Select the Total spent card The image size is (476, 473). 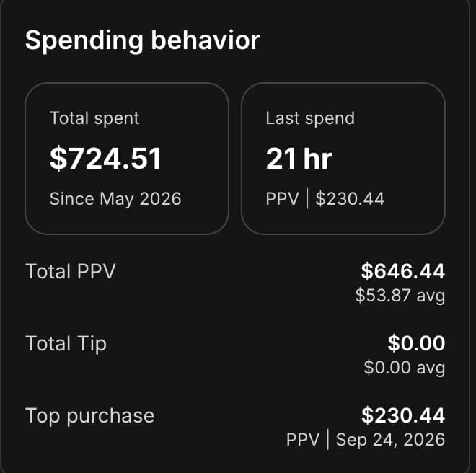127,159
